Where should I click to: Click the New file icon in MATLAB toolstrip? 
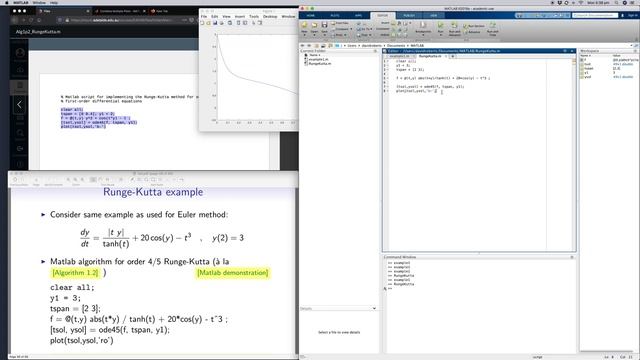point(304,25)
